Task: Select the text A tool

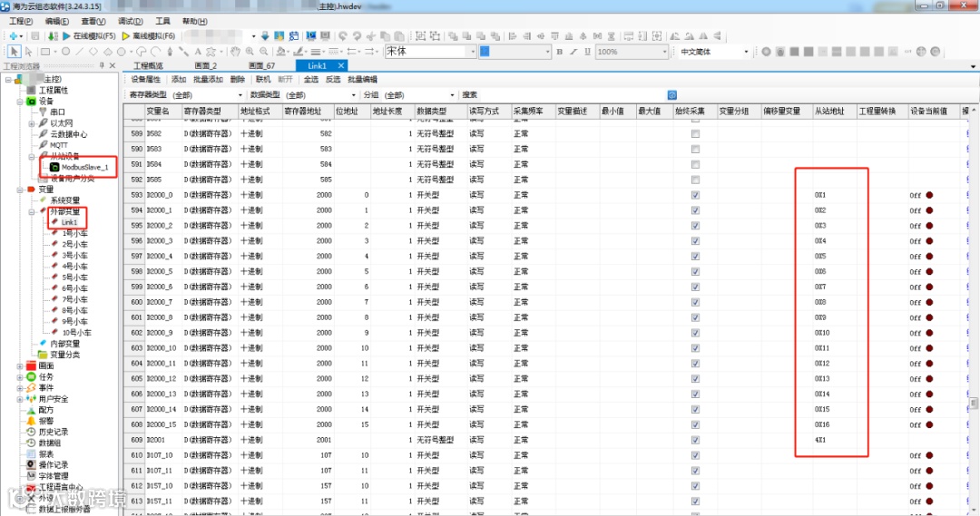Action: coord(198,52)
